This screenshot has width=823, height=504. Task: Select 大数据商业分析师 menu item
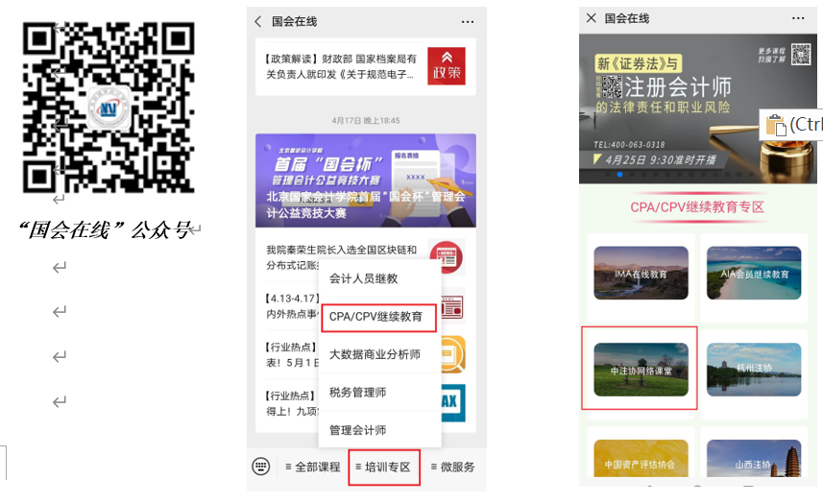tap(375, 354)
